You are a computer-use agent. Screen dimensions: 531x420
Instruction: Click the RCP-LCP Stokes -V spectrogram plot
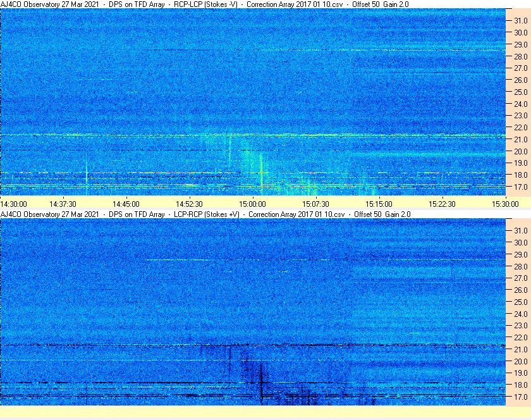point(253,102)
